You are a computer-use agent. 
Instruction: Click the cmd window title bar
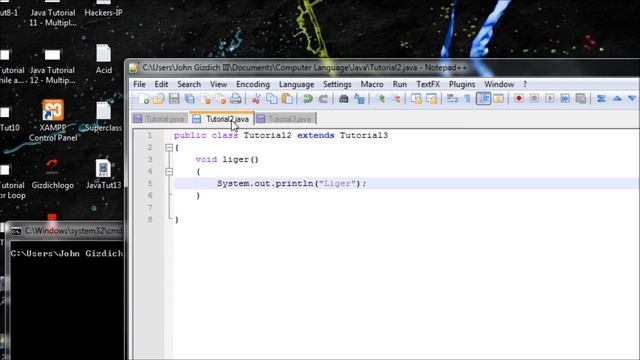[x=65, y=231]
